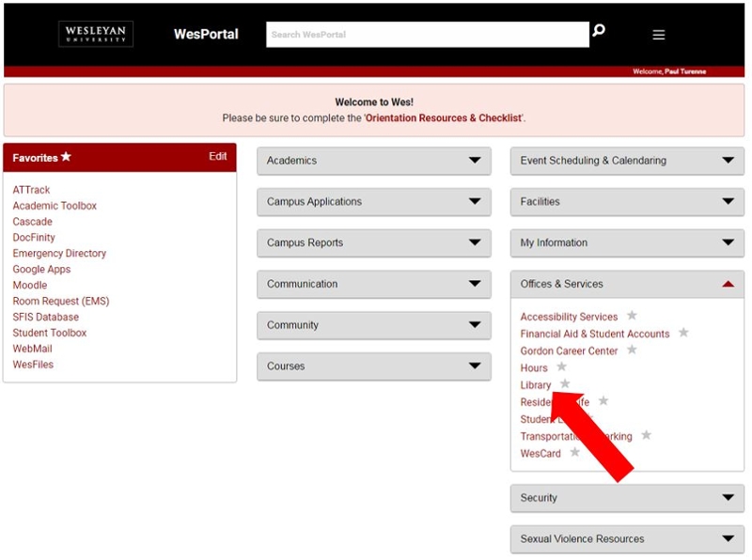Open the Accessibility Services link
The height and width of the screenshot is (560, 752).
tap(569, 317)
